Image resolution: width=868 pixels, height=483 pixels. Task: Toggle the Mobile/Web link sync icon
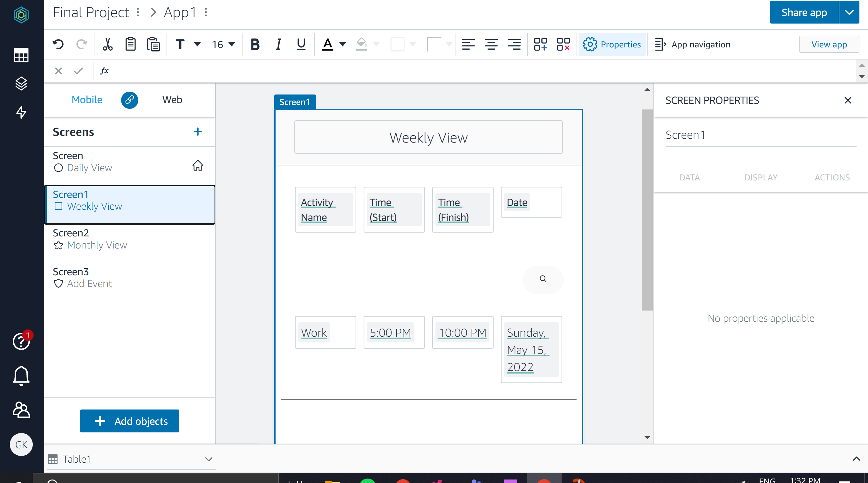(130, 100)
